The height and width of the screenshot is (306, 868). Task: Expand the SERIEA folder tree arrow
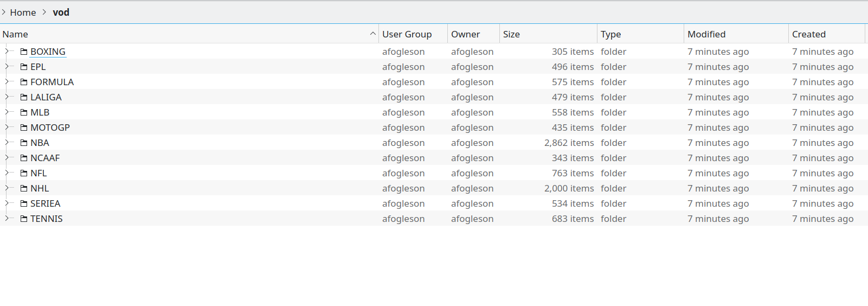[7, 203]
